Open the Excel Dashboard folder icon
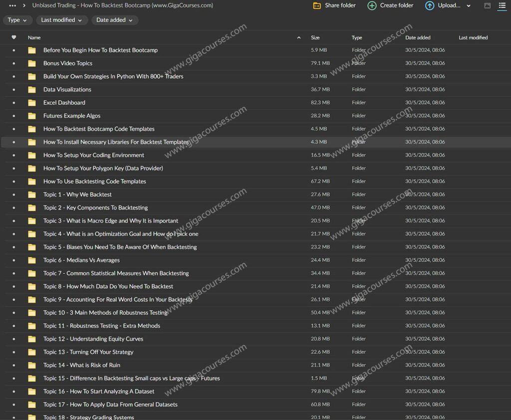Screen dimensions: 511x420 point(31,102)
